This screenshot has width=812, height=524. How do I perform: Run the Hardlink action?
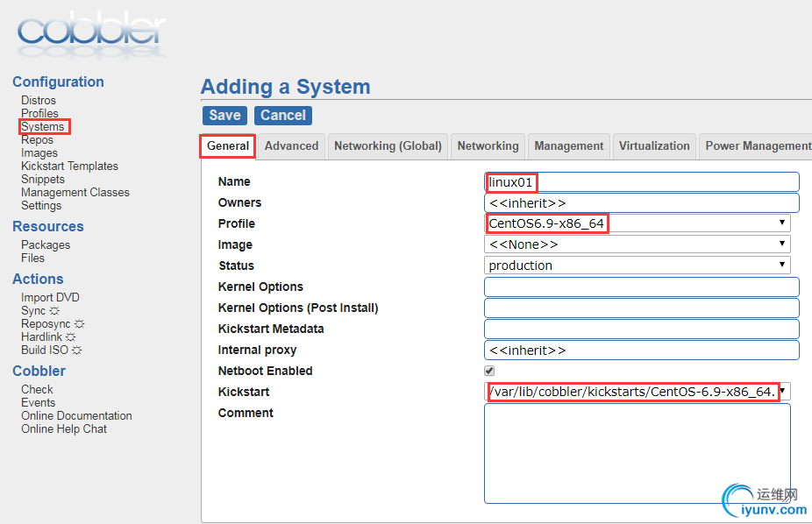point(48,336)
